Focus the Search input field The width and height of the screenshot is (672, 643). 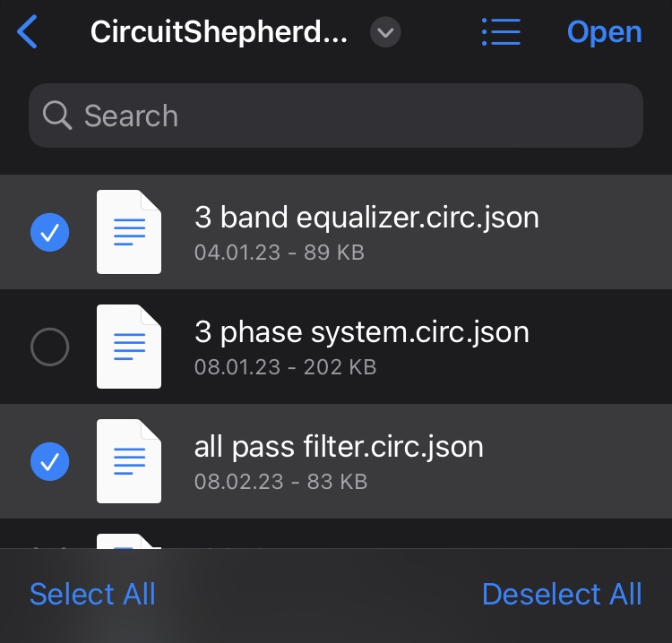(336, 116)
